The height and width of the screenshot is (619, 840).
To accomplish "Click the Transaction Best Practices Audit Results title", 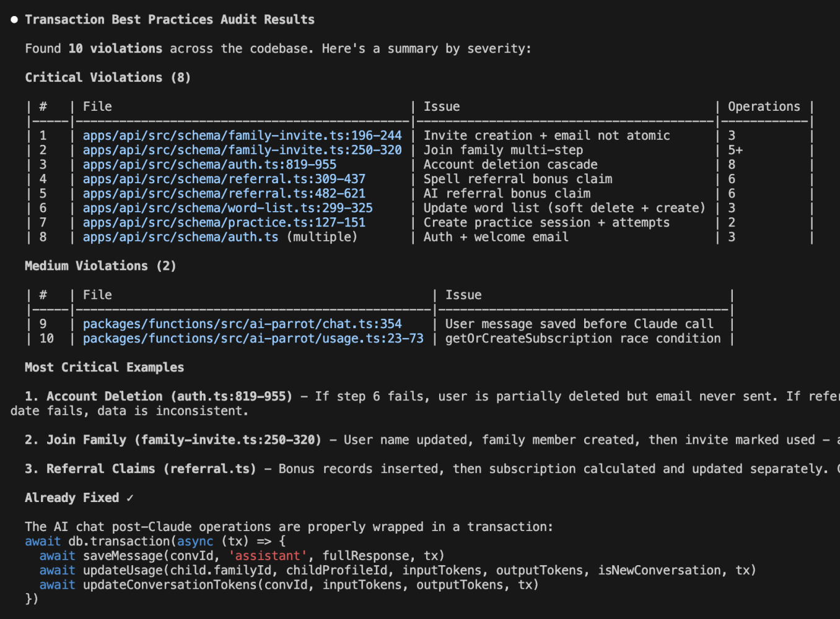I will tap(170, 20).
